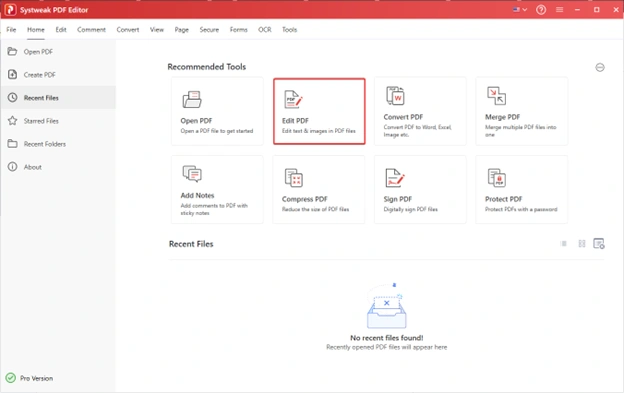The image size is (624, 393).
Task: Click the Recent Files section heading
Action: (x=191, y=244)
